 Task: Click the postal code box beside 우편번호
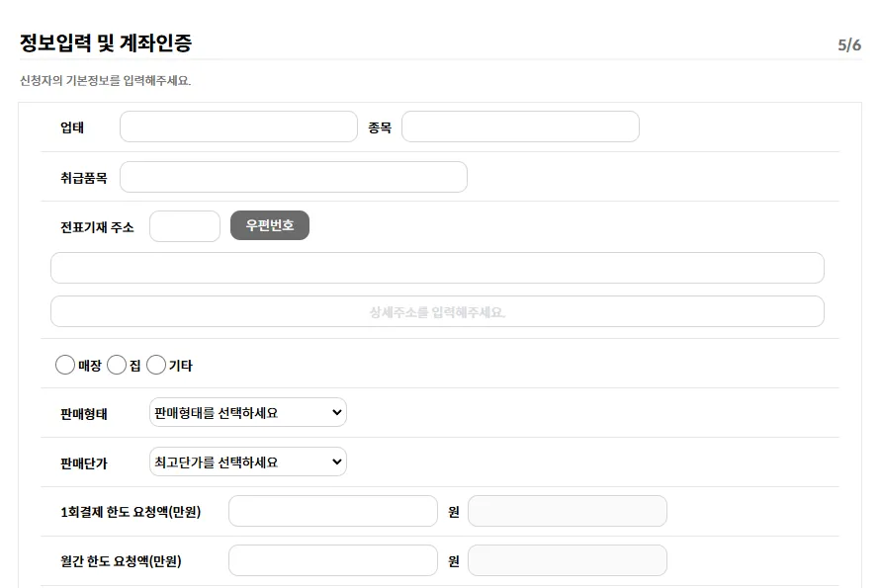tap(185, 226)
